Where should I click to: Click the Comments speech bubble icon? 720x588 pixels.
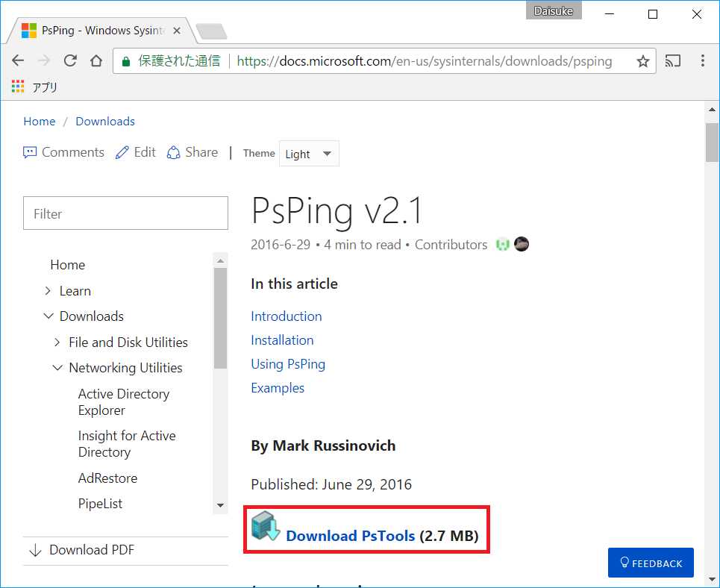pos(30,152)
